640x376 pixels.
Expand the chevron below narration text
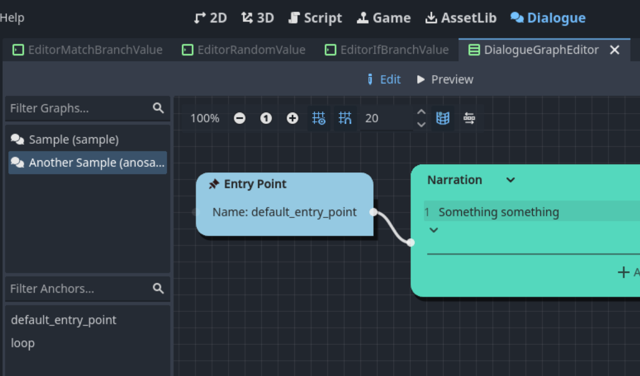434,230
